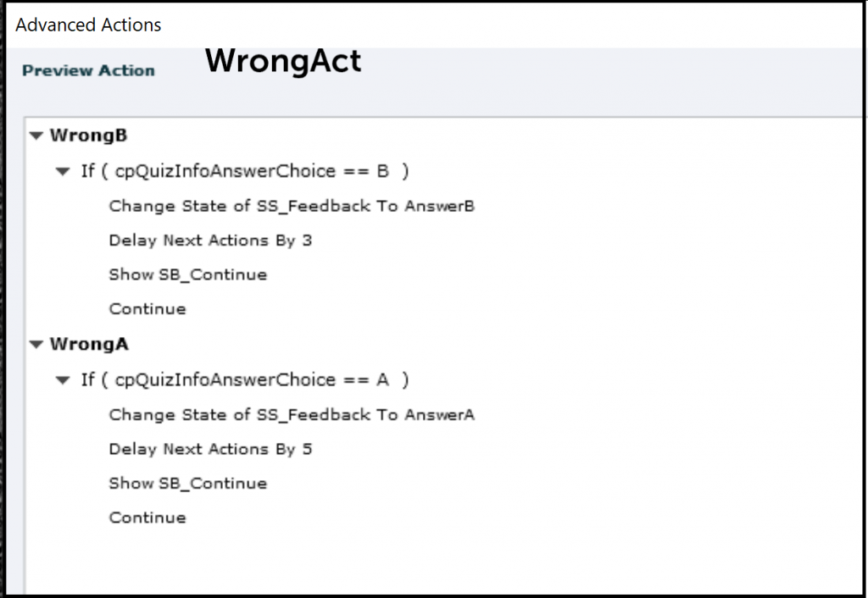Click the Delay Next Actions By 5 row
This screenshot has height=598, width=868.
[210, 450]
